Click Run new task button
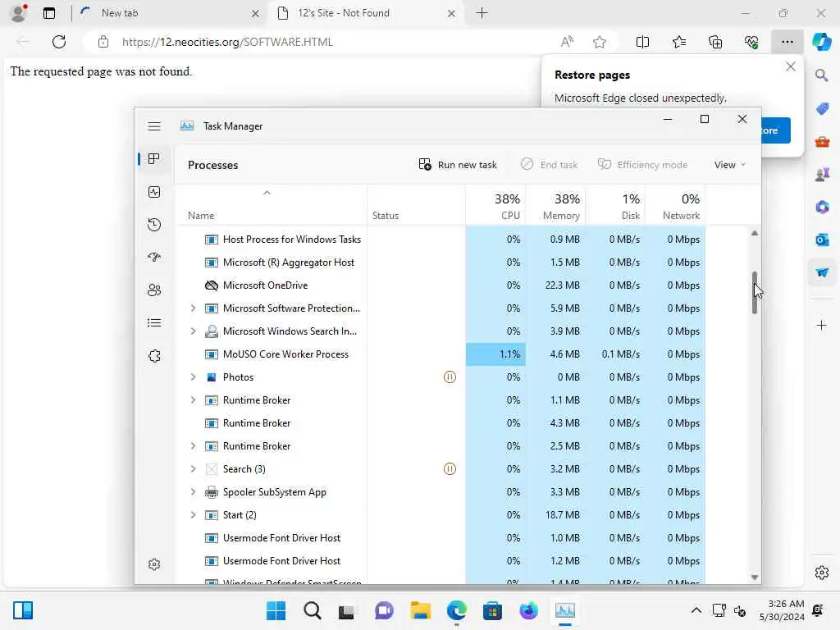Viewport: 840px width, 630px height. (x=458, y=164)
